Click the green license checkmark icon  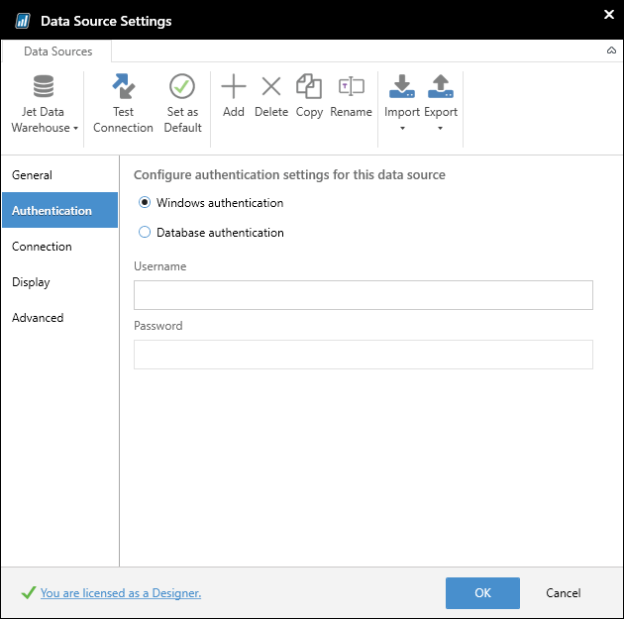click(x=29, y=593)
